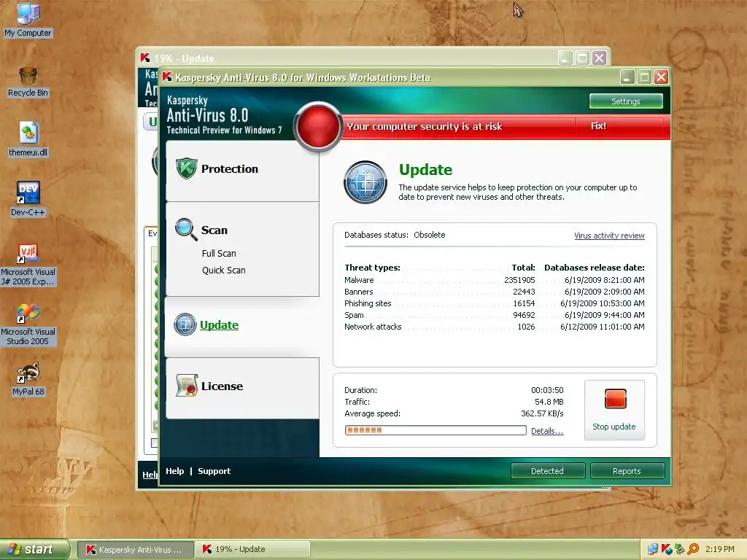Image resolution: width=747 pixels, height=560 pixels.
Task: Click the green tray icon beside Kaspersky
Action: click(680, 549)
